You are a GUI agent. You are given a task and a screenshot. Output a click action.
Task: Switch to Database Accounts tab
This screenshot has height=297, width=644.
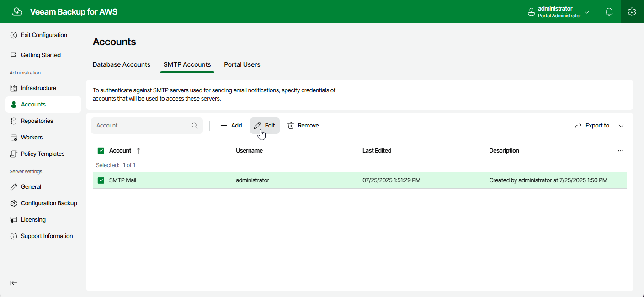(122, 65)
